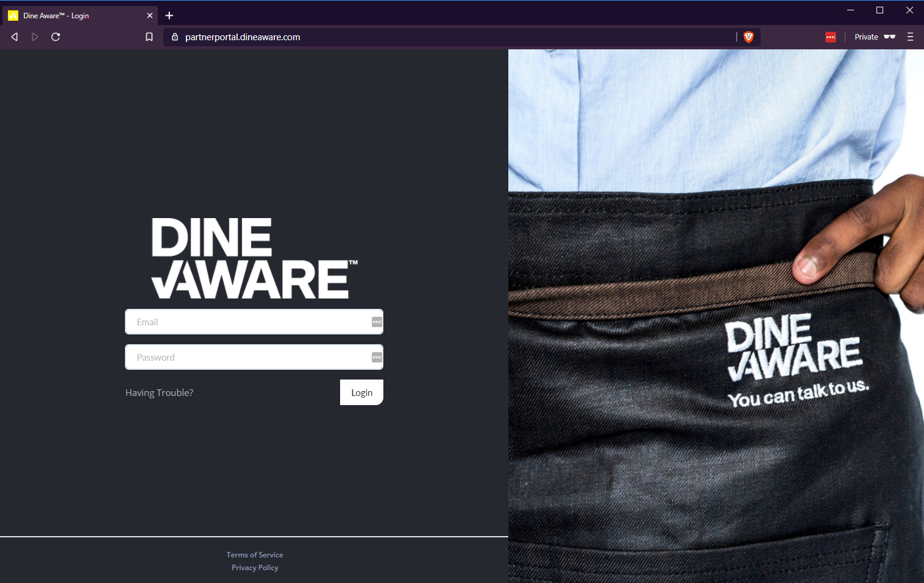924x583 pixels.
Task: Bookmark this page with bookmark icon
Action: [149, 37]
